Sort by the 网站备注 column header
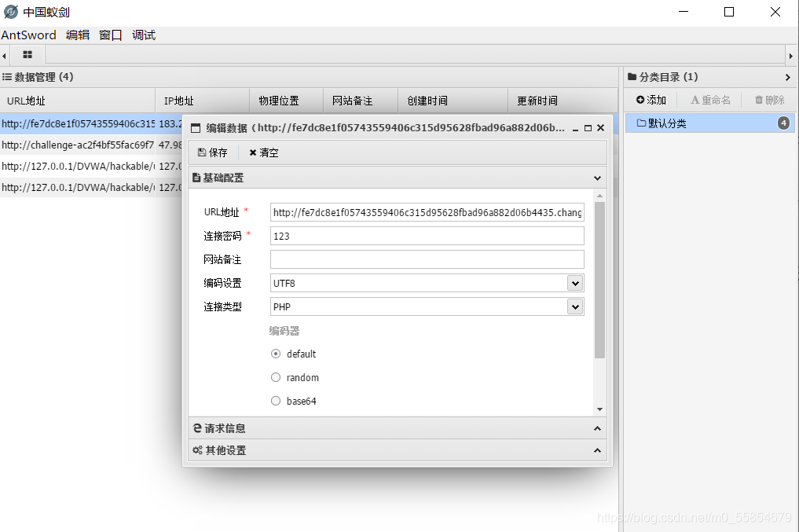 (x=361, y=101)
